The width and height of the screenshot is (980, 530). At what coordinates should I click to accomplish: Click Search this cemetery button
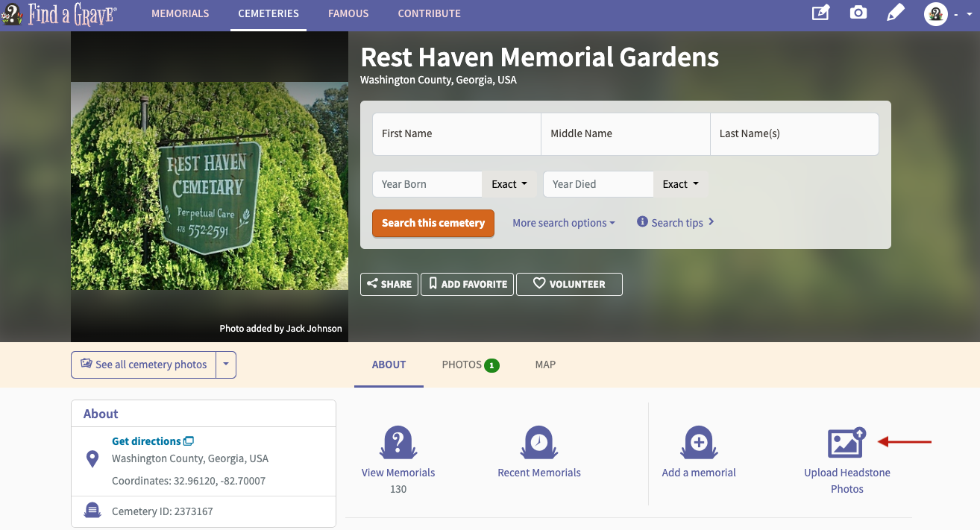coord(433,223)
